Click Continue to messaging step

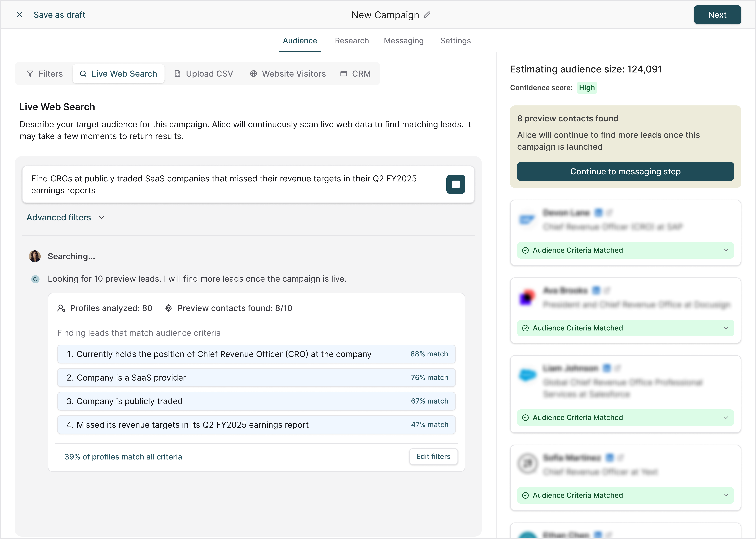click(x=625, y=172)
